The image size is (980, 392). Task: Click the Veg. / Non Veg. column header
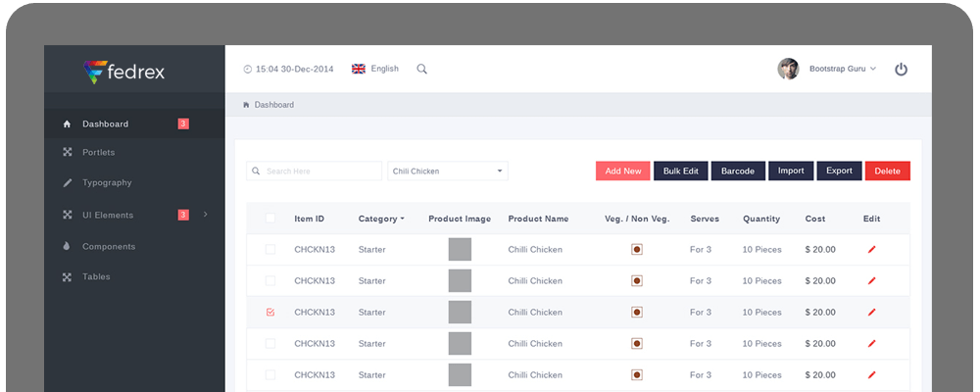click(637, 219)
